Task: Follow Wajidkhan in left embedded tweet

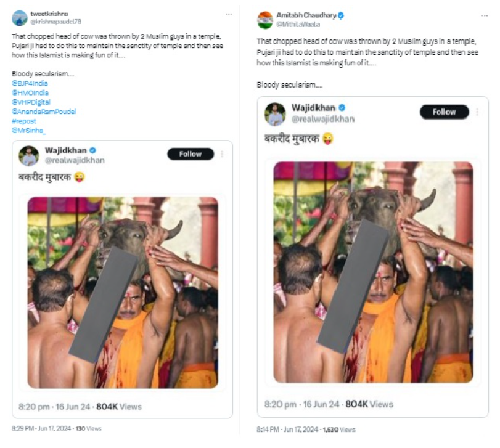Action: coord(191,154)
